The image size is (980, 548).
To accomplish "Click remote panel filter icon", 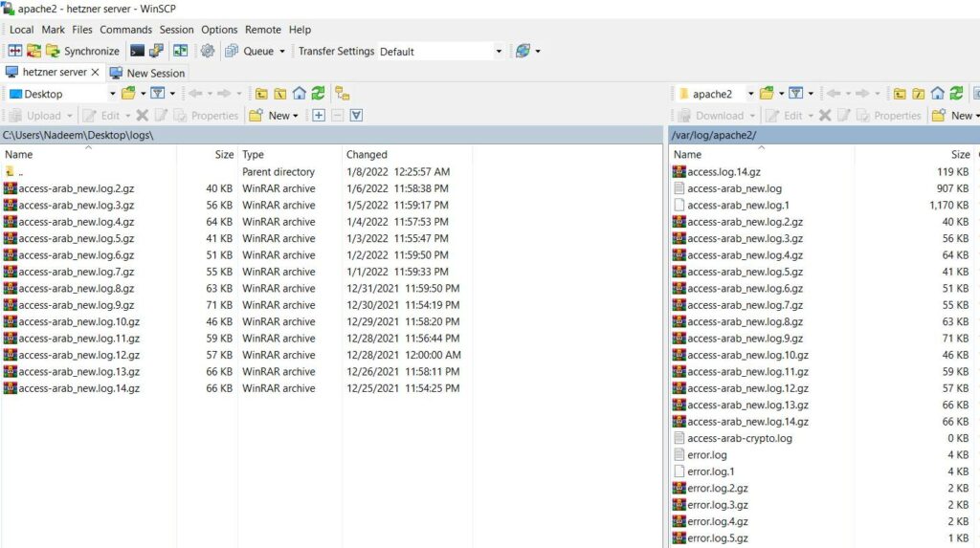I will pos(796,94).
